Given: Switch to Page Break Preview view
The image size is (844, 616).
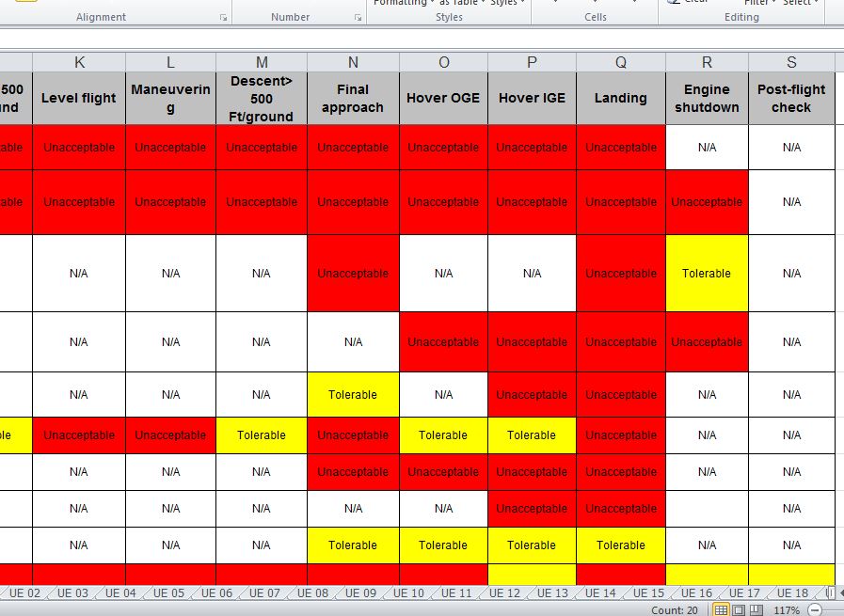Looking at the screenshot, I should [754, 609].
